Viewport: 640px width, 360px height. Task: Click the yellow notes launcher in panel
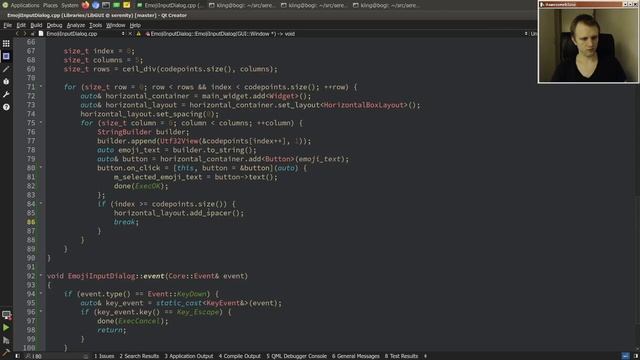pyautogui.click(x=127, y=5)
